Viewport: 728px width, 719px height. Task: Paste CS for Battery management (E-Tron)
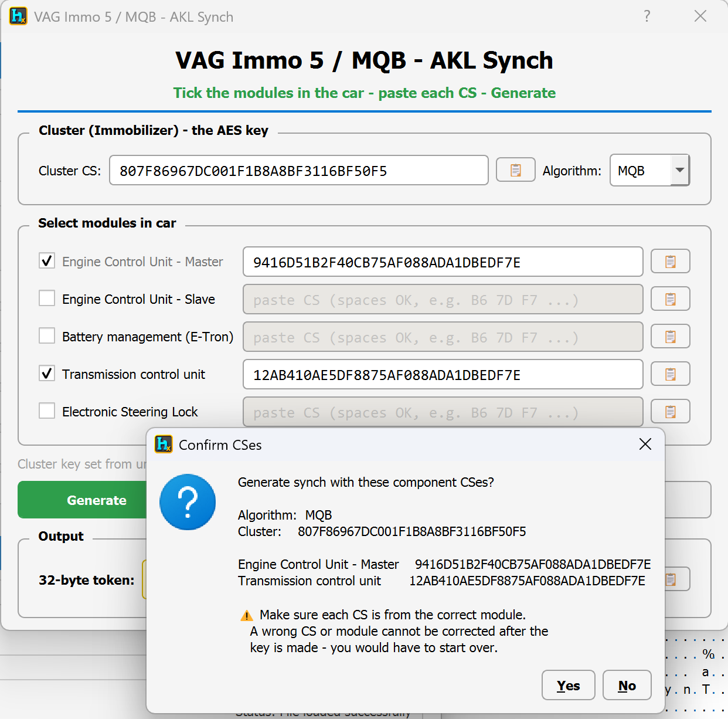point(670,337)
